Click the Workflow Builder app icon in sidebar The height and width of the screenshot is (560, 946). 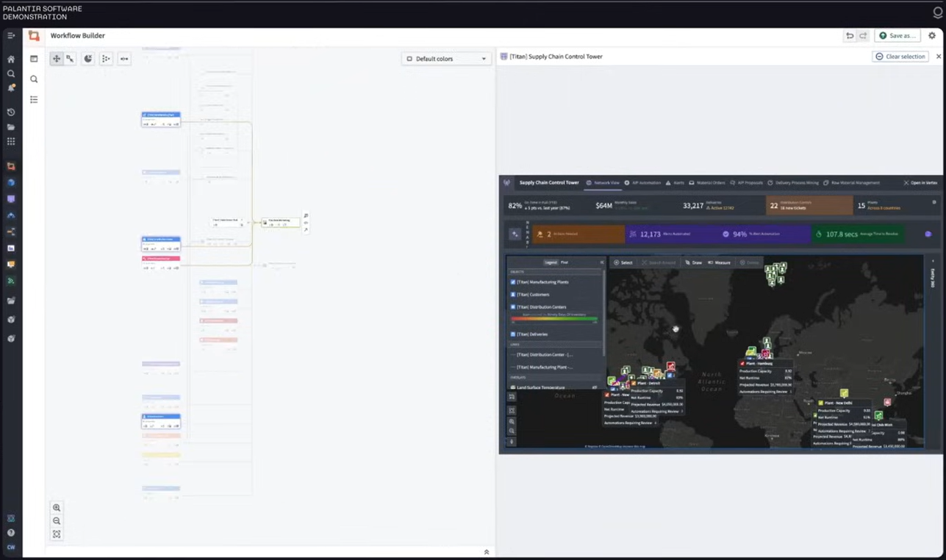(11, 166)
